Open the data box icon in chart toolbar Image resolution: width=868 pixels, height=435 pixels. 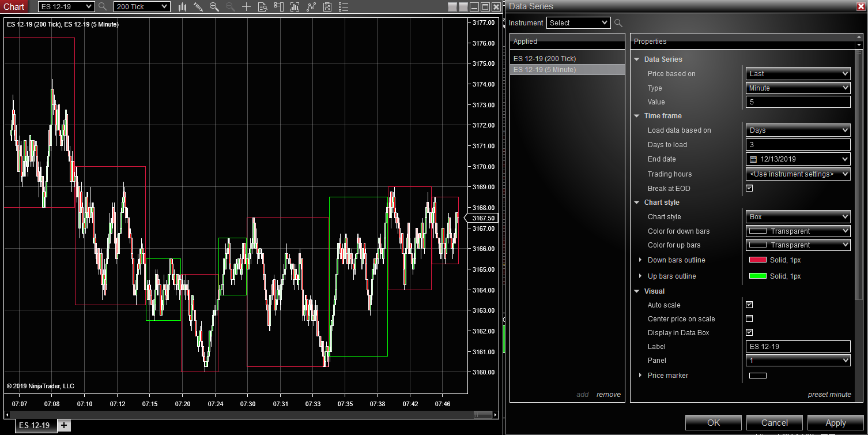(x=263, y=7)
